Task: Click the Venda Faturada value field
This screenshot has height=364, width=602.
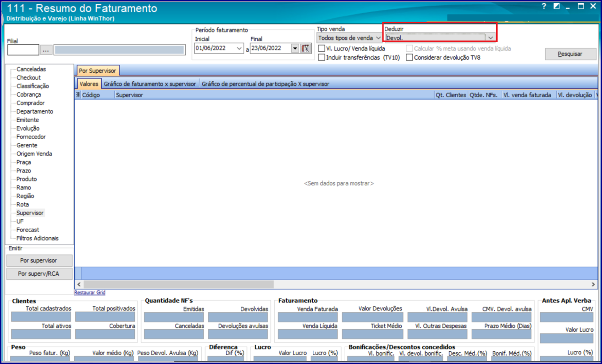Action: (x=308, y=317)
